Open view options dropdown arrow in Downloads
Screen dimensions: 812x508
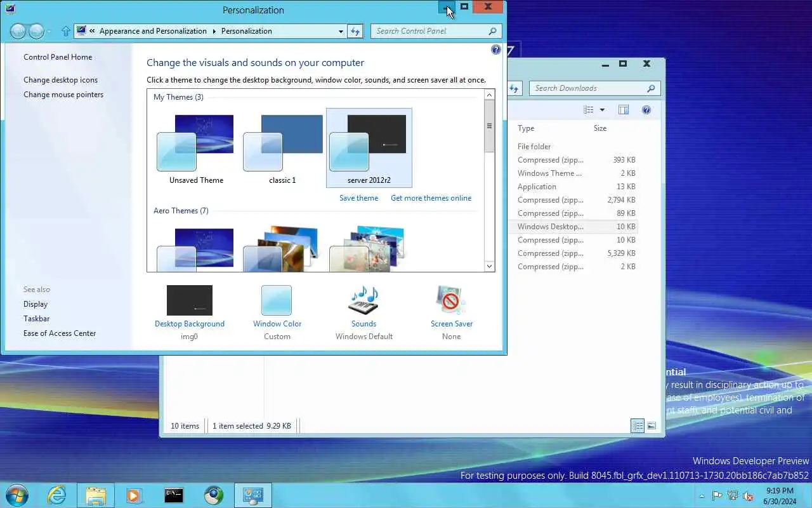tap(602, 110)
